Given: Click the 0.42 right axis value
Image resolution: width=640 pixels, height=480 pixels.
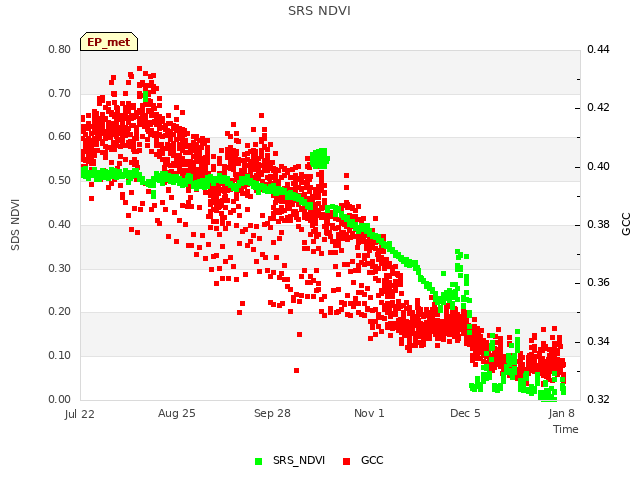Looking at the screenshot, I should (598, 107).
